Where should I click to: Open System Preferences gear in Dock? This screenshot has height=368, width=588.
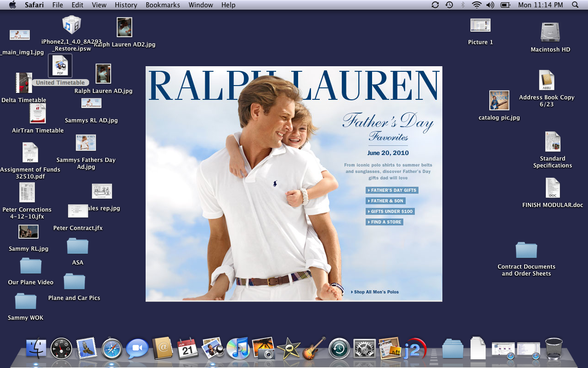365,349
